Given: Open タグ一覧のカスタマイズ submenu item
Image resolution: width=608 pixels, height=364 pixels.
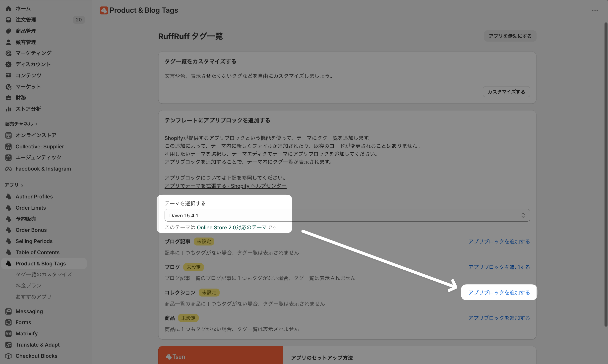Looking at the screenshot, I should (x=44, y=274).
